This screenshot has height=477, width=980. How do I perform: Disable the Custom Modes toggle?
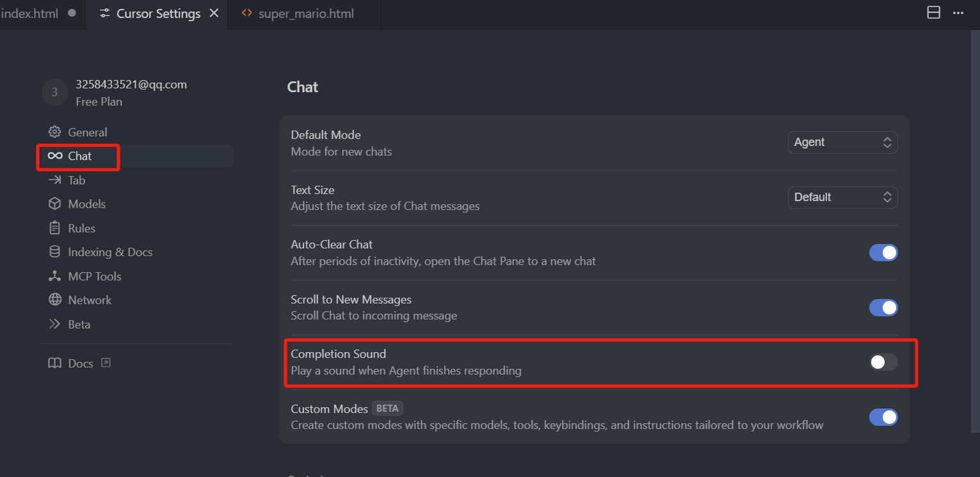point(883,417)
